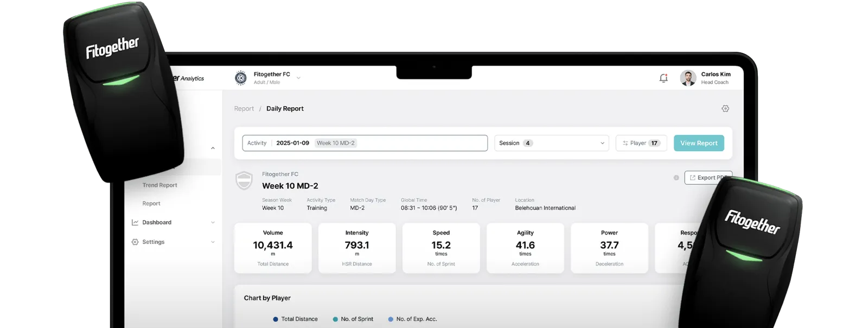Toggle the No. of Exp. Acc. legend marker
The image size is (868, 328).
[391, 319]
